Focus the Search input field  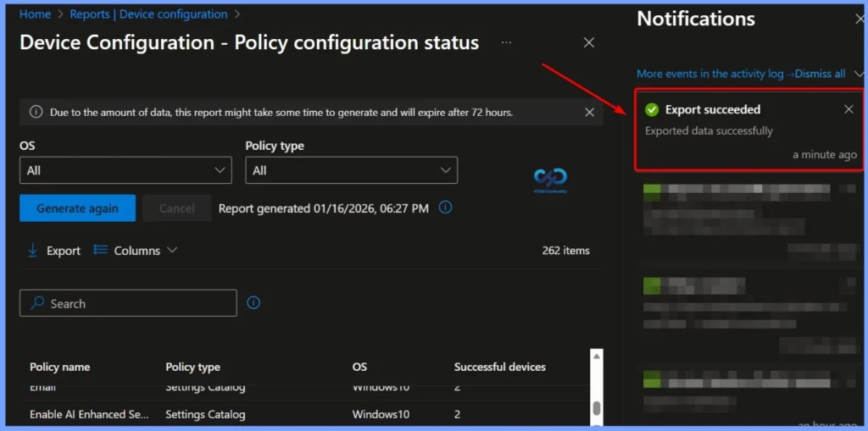coord(128,303)
